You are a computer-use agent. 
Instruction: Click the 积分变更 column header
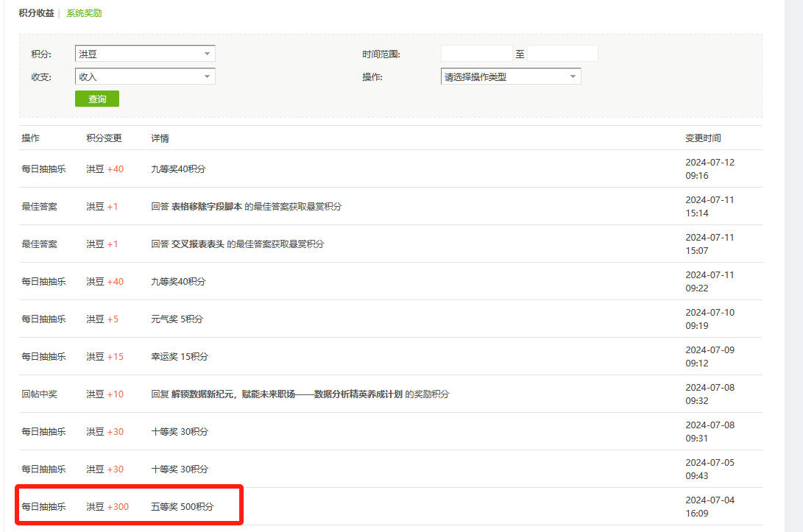point(104,138)
